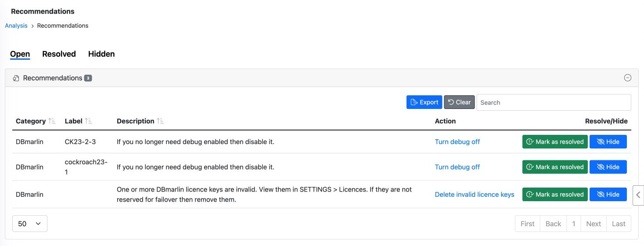Screen dimensions: 644x246
Task: Click the Category column header text
Action: (31, 121)
